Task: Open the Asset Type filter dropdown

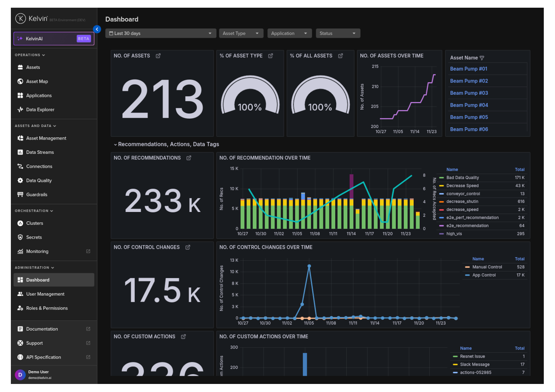Action: tap(241, 33)
